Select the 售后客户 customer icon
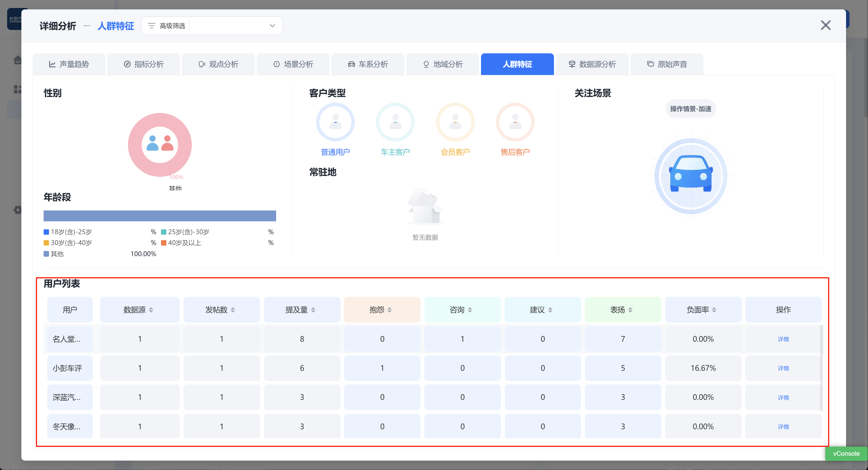Screen dimensions: 868x470 click(515, 122)
